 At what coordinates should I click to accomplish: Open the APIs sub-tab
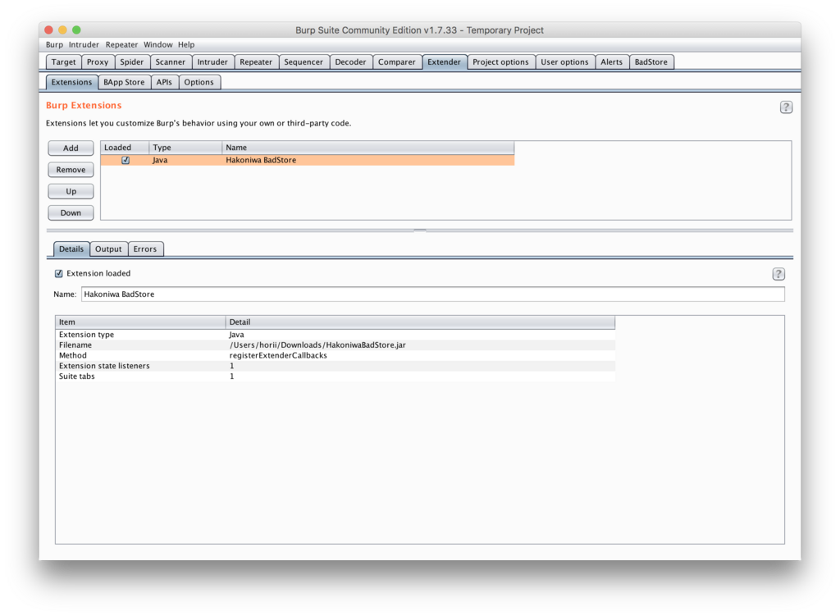click(164, 83)
